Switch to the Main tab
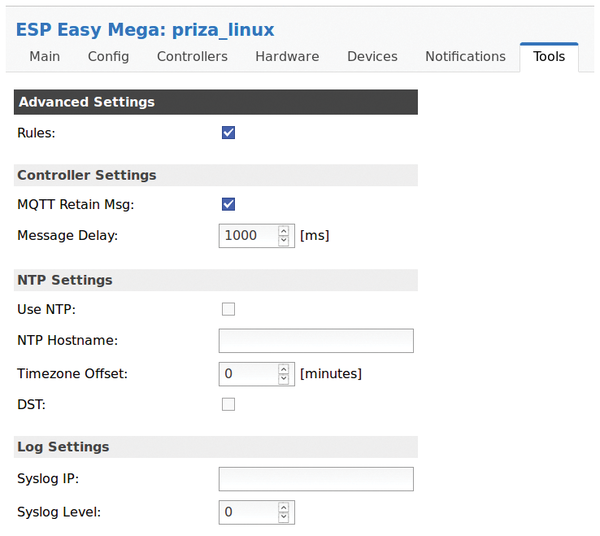The image size is (600, 536). click(x=45, y=57)
